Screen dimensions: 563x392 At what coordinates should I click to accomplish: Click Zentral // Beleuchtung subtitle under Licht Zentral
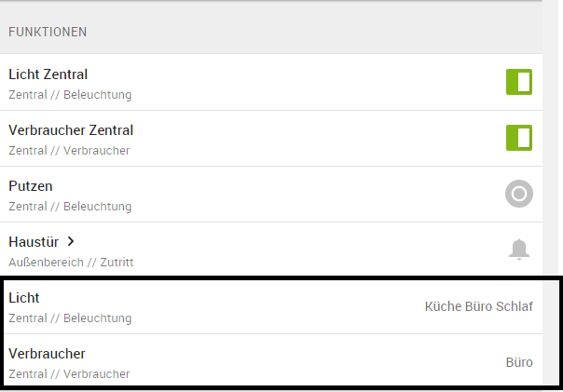[x=70, y=95]
